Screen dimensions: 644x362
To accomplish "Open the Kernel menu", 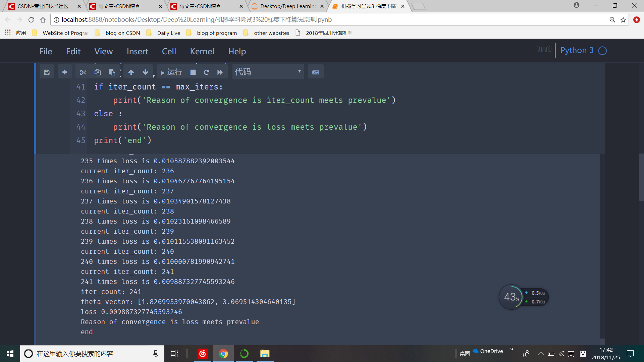I will (202, 51).
